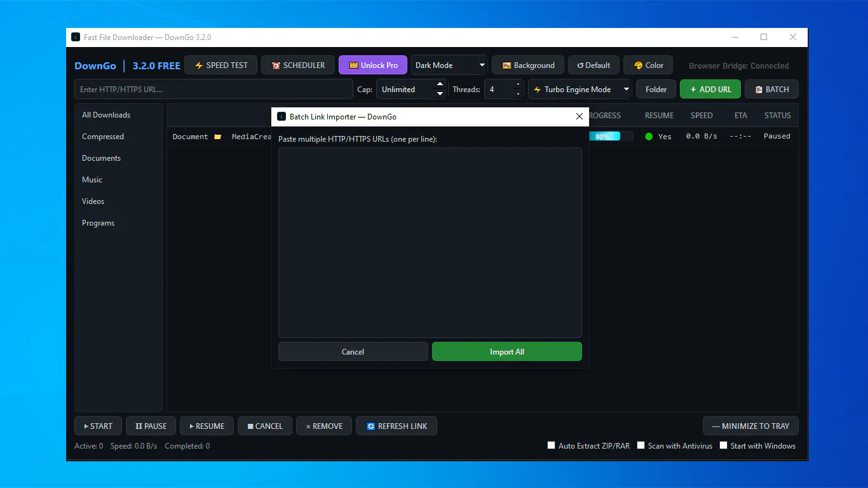Click the RESUME column header

point(659,116)
